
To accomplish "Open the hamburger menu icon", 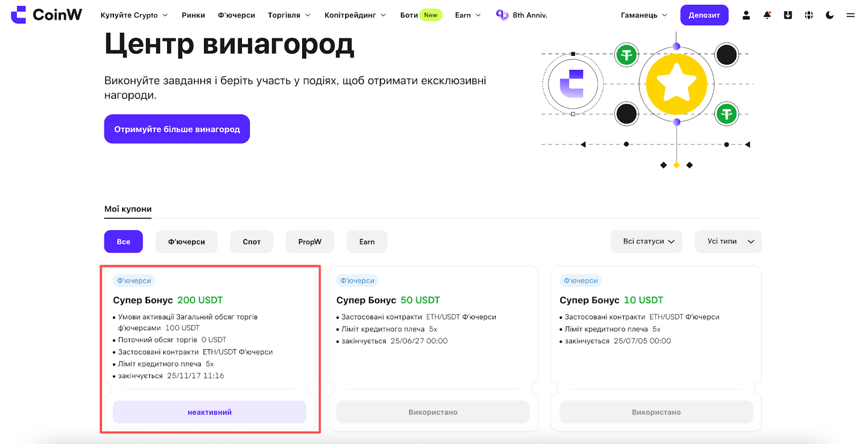I will click(850, 15).
